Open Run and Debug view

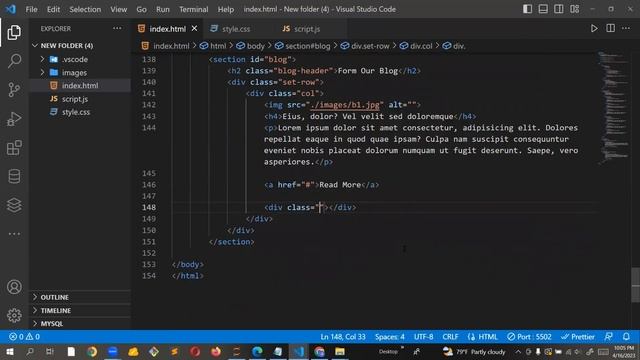[x=14, y=119]
